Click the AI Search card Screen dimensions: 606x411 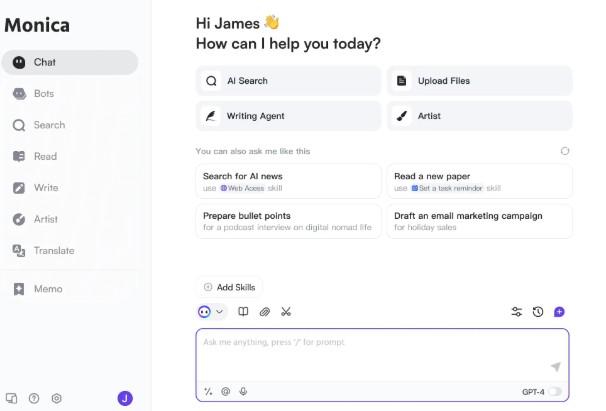(x=288, y=81)
